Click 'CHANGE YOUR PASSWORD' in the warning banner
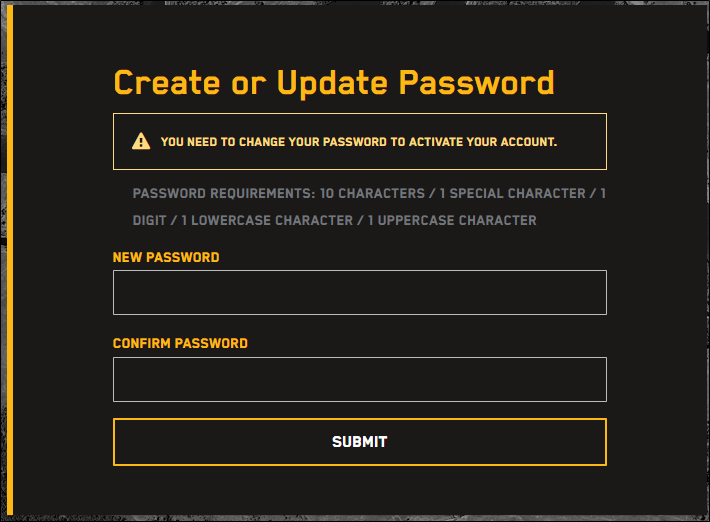710x522 pixels. (313, 142)
